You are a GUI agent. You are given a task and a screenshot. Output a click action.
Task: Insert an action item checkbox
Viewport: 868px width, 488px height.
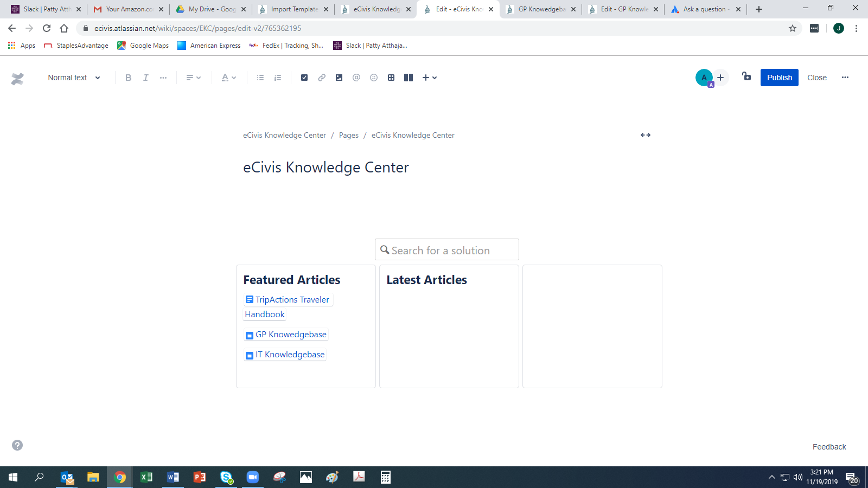tap(304, 78)
